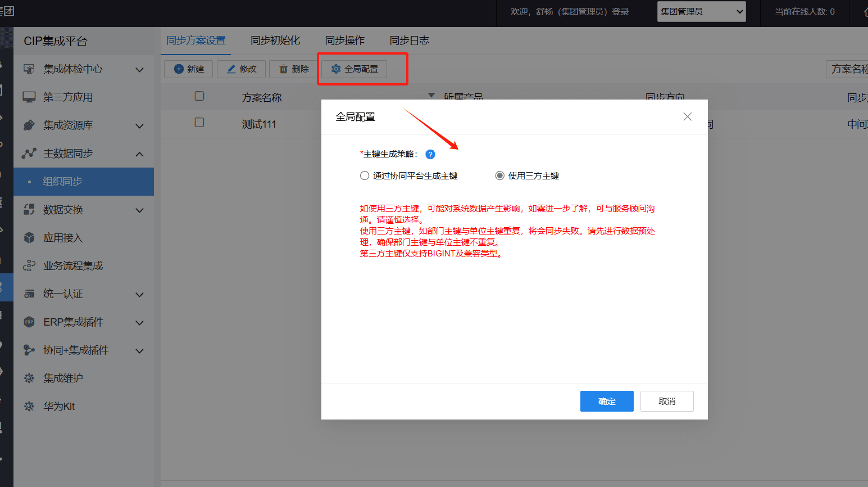
Task: Click the 集成维护 gear icon
Action: (x=29, y=378)
